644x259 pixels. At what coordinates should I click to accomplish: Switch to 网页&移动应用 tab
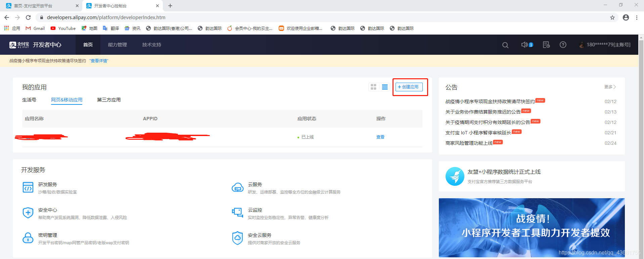pyautogui.click(x=66, y=100)
